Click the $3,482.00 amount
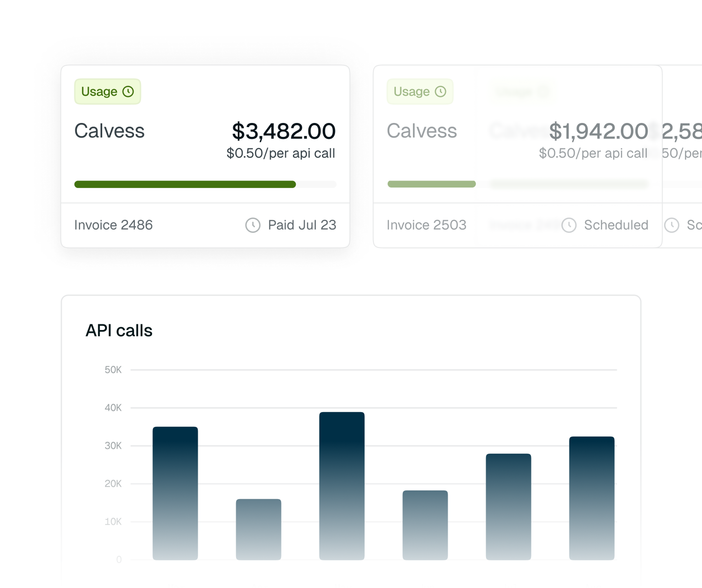This screenshot has height=588, width=702. [x=284, y=131]
